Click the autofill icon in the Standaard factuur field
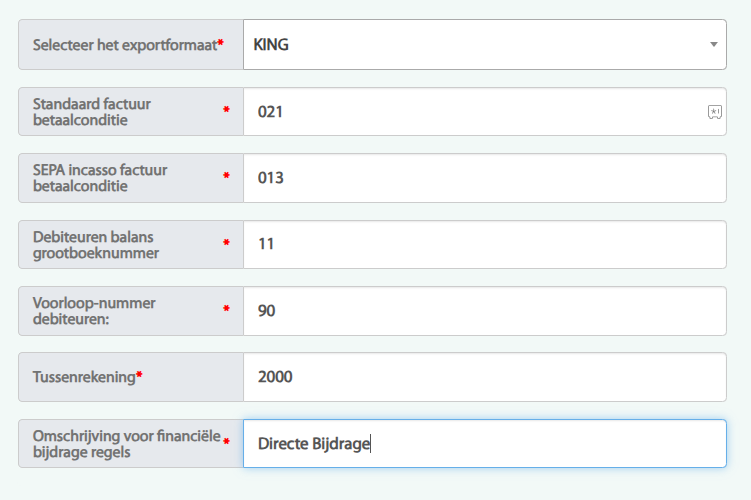 714,112
